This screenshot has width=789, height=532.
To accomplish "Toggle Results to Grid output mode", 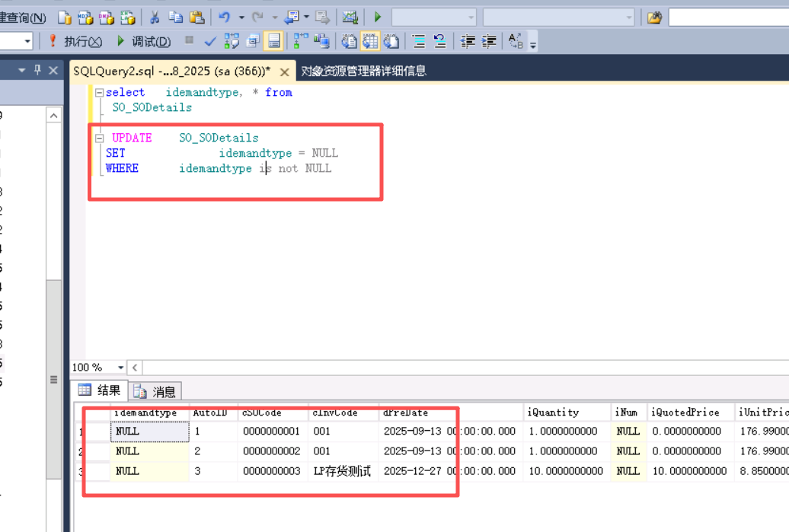I will tap(370, 41).
